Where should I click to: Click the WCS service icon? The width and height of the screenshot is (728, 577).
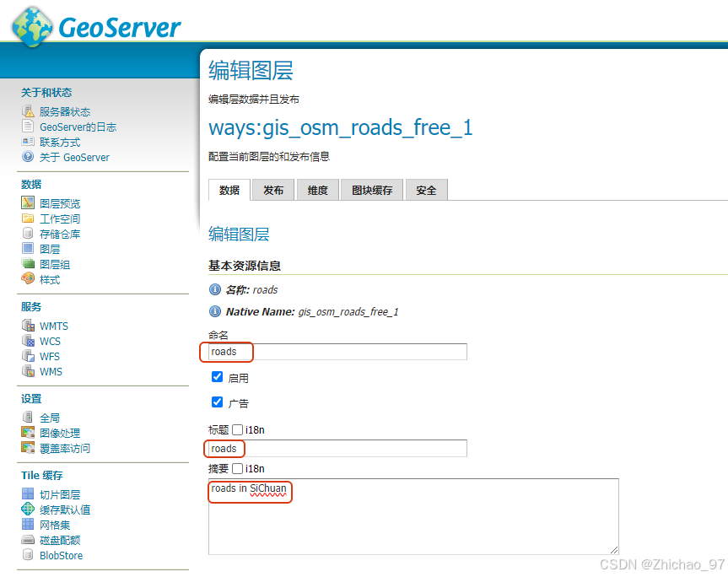click(29, 341)
